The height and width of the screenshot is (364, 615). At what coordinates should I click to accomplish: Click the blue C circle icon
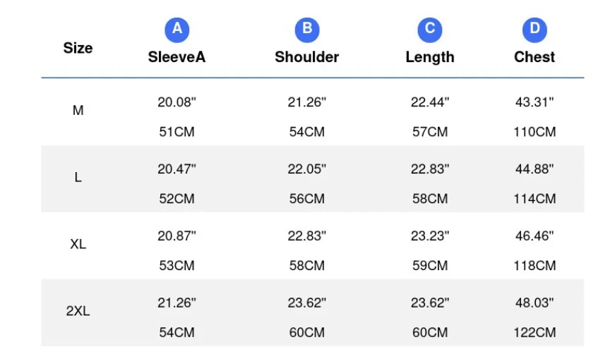(x=430, y=30)
